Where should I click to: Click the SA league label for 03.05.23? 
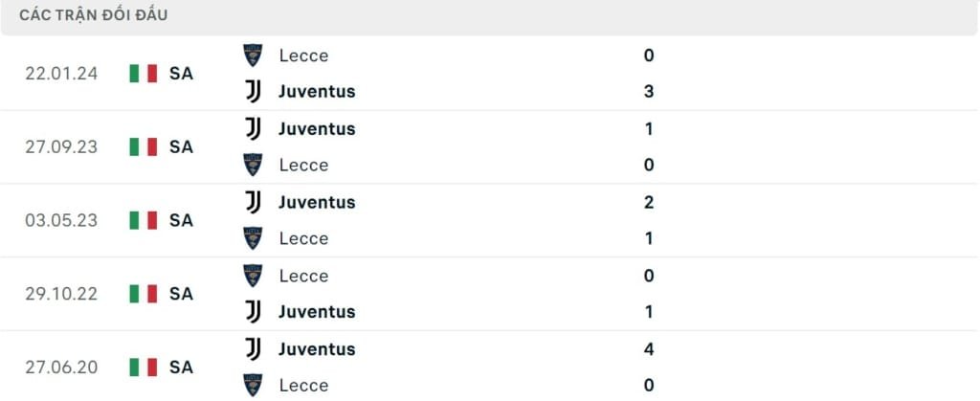pos(181,220)
